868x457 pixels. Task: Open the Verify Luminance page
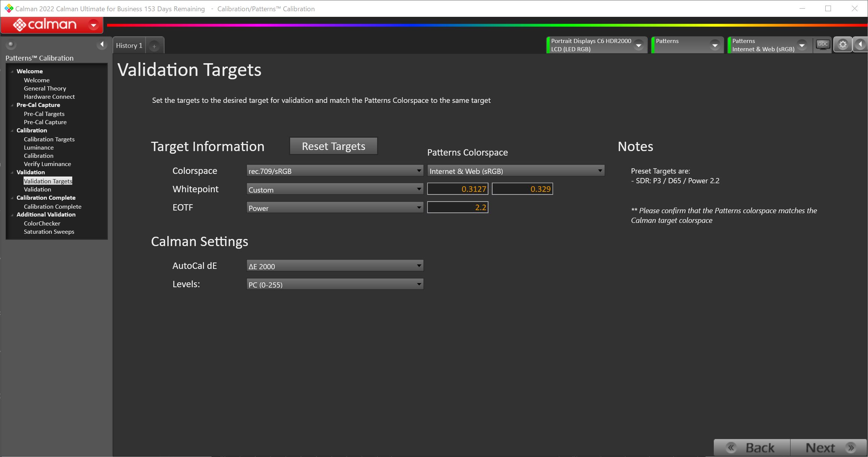coord(47,164)
